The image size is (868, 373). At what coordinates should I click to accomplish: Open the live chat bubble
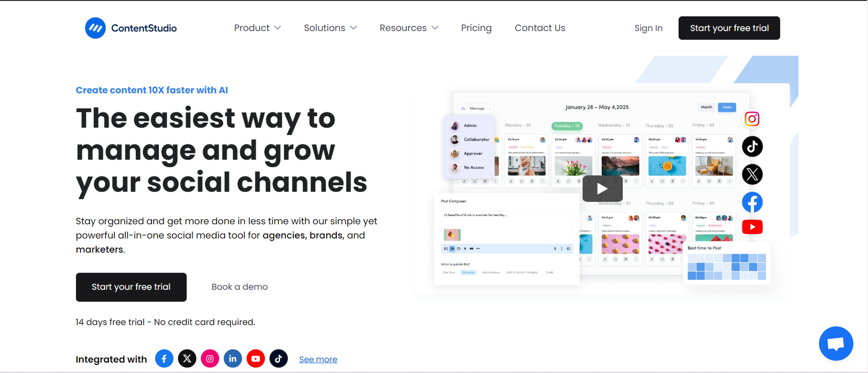click(x=835, y=344)
